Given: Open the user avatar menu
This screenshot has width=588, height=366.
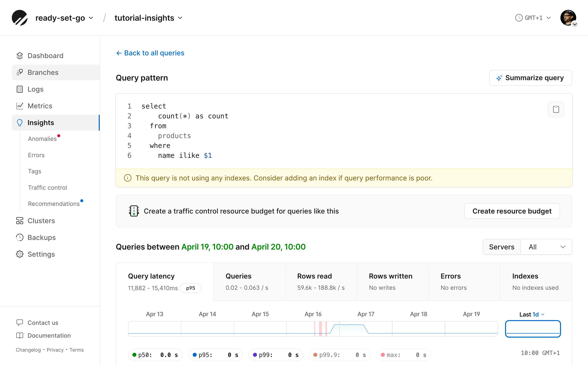Looking at the screenshot, I should pyautogui.click(x=568, y=18).
